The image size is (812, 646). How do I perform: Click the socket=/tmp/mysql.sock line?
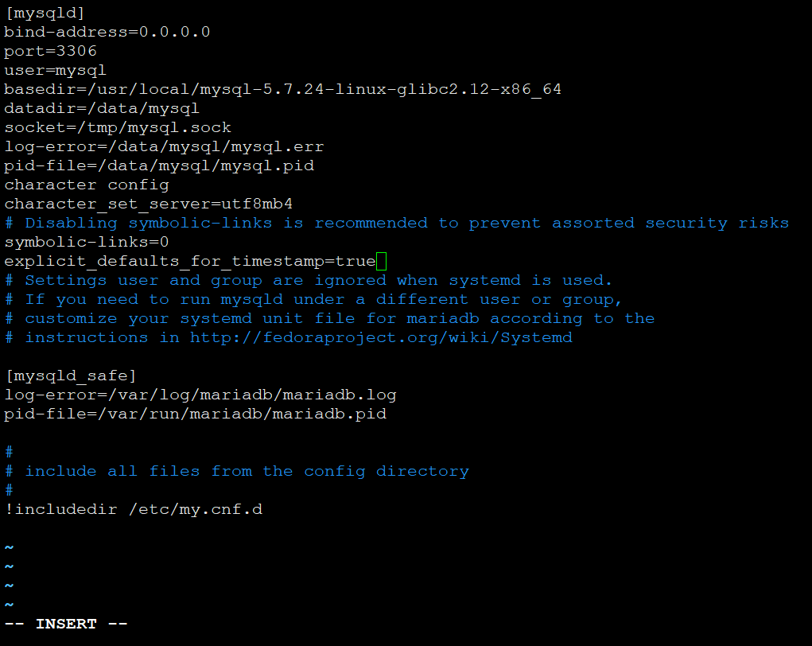118,128
